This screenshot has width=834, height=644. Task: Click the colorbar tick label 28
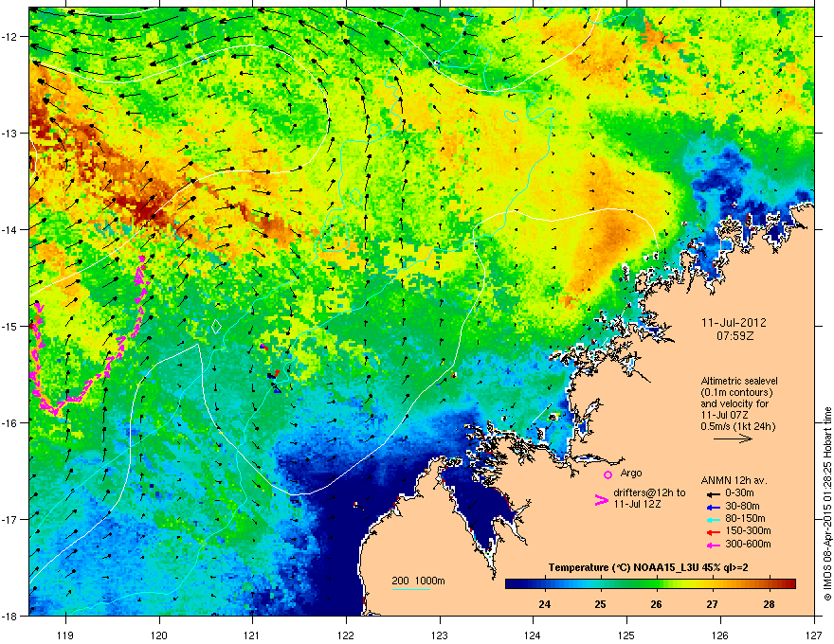pyautogui.click(x=770, y=604)
